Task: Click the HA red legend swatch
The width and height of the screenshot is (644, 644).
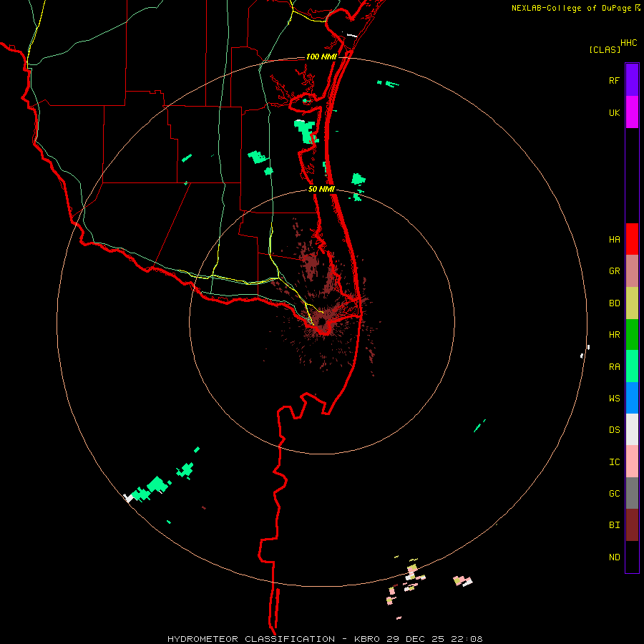Action: tap(632, 239)
